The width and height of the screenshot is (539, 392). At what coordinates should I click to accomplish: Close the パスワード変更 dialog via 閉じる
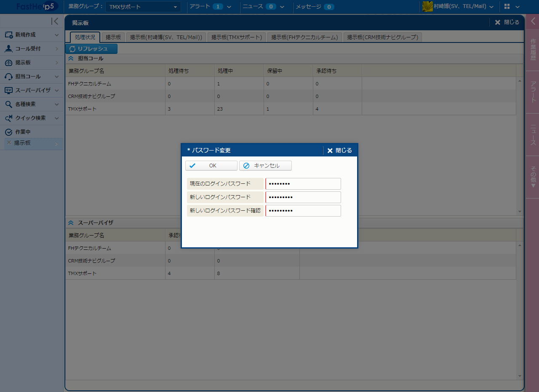click(339, 151)
